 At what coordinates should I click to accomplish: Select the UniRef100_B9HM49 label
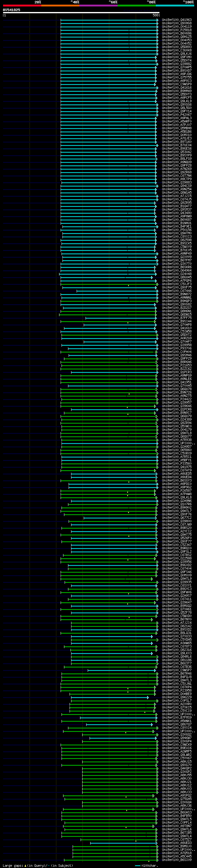pyautogui.click(x=176, y=91)
